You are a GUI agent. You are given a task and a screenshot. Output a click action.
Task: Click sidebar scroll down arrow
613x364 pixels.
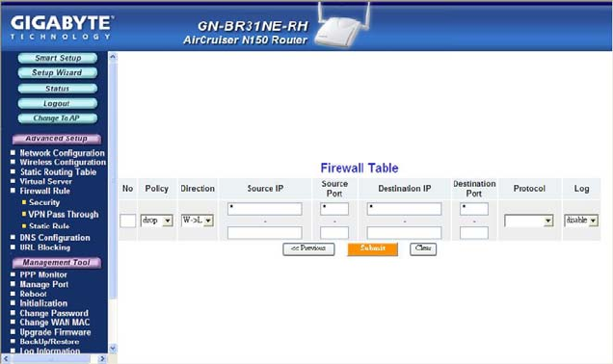point(113,349)
